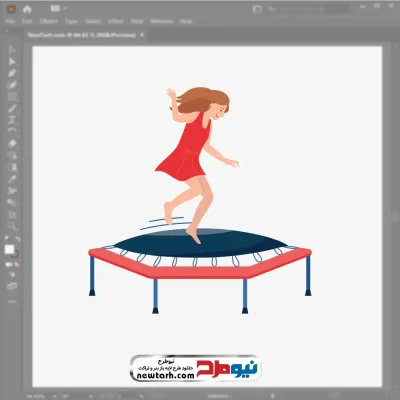
Task: Select the Artboard tool
Action: pyautogui.click(x=12, y=214)
